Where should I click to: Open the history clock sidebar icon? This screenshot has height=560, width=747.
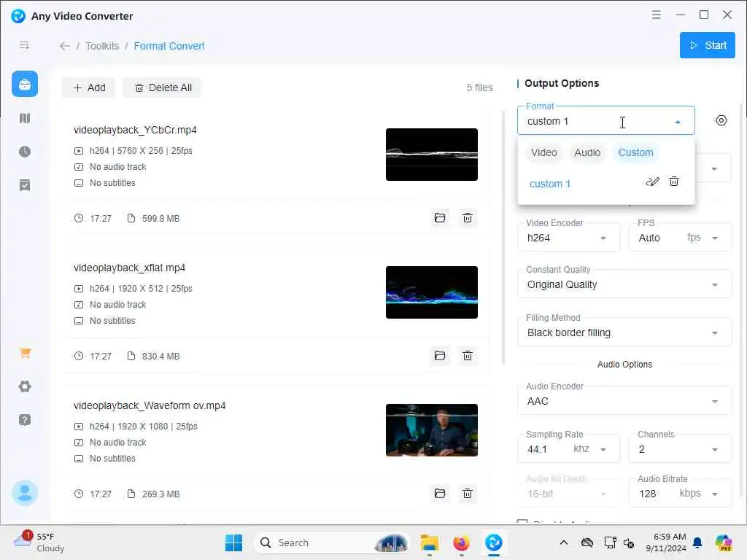(x=25, y=152)
